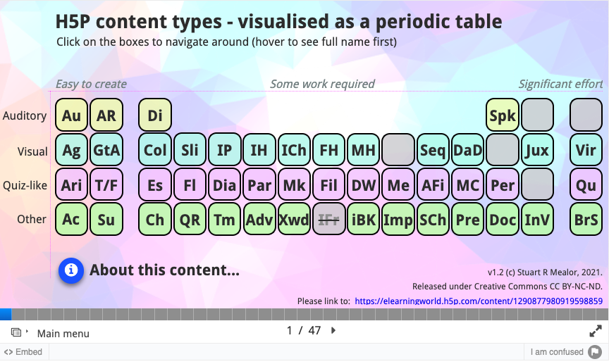Open the Spk yellow box
Viewport: 609px width, 364px height.
click(502, 115)
